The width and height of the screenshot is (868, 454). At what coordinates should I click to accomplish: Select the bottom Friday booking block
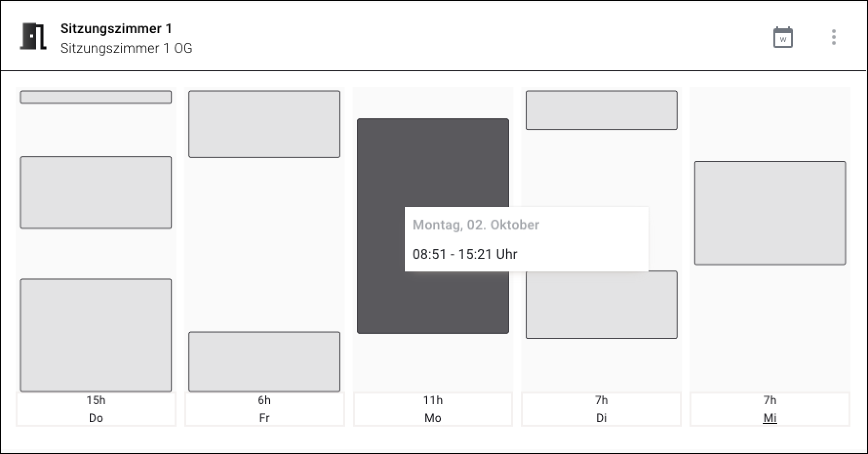click(264, 362)
